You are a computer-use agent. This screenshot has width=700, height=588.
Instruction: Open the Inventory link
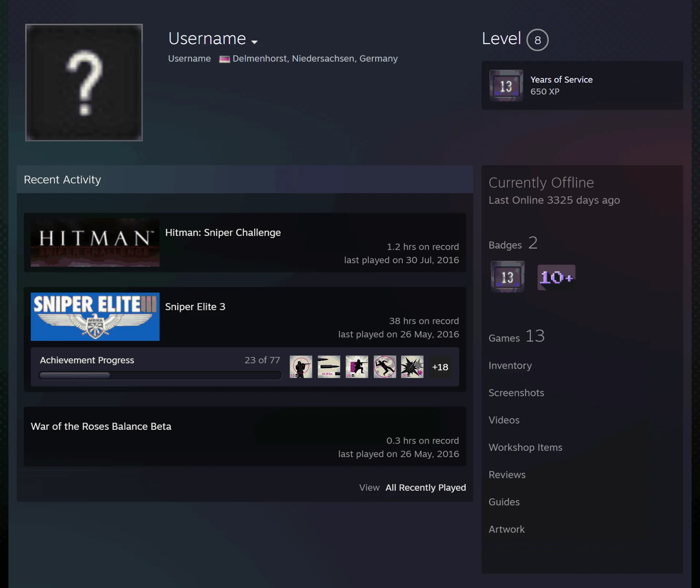pyautogui.click(x=510, y=366)
